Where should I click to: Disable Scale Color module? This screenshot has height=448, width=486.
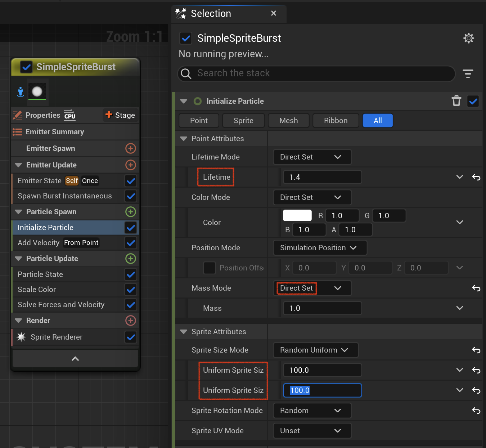tap(131, 289)
